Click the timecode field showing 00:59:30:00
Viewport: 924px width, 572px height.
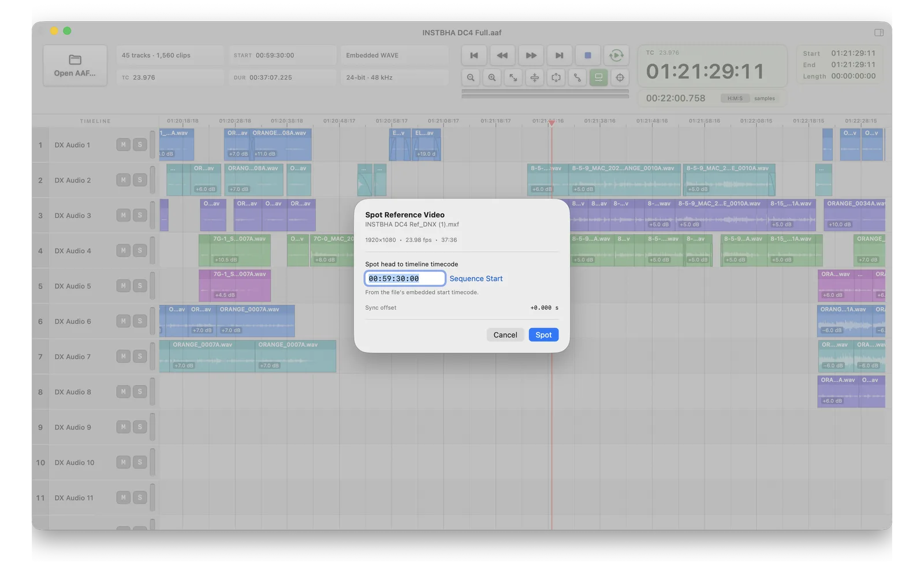point(405,278)
